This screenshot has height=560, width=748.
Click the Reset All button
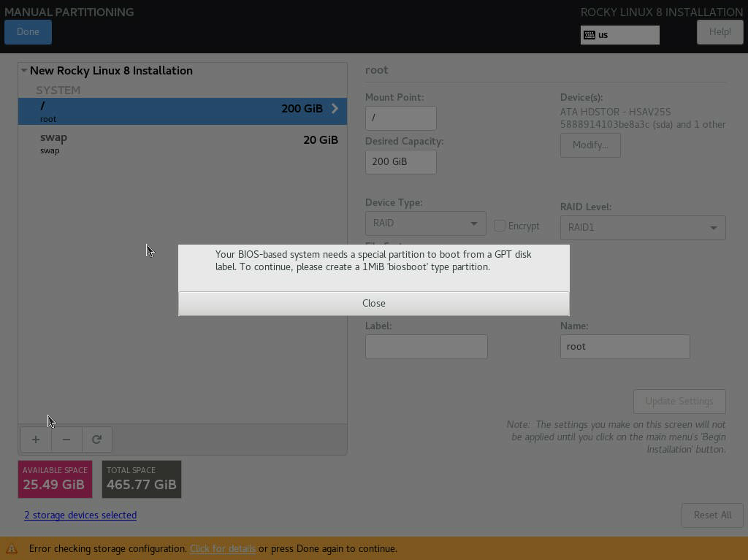pos(712,515)
